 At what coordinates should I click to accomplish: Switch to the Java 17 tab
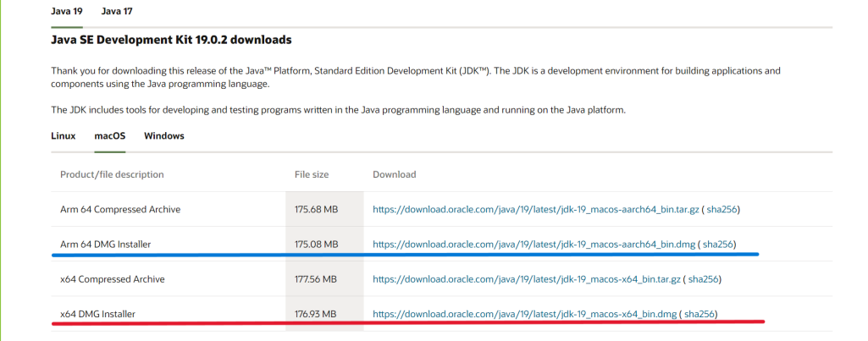point(117,11)
